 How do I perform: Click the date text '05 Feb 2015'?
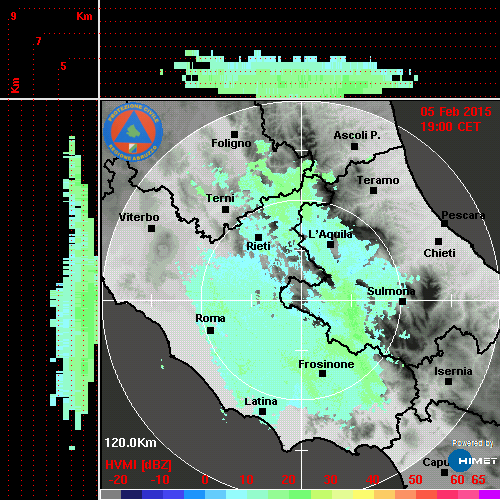click(456, 112)
